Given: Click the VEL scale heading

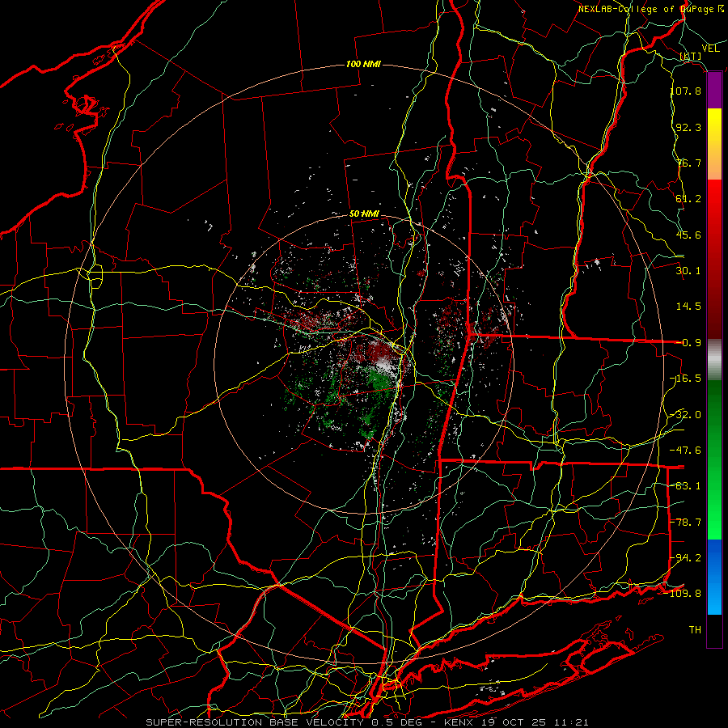Looking at the screenshot, I should 710,49.
